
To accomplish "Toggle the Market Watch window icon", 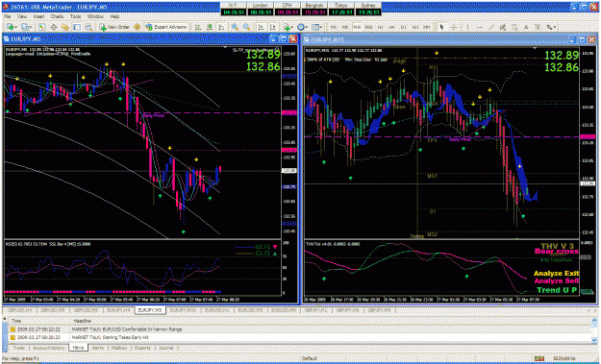I will [41, 27].
